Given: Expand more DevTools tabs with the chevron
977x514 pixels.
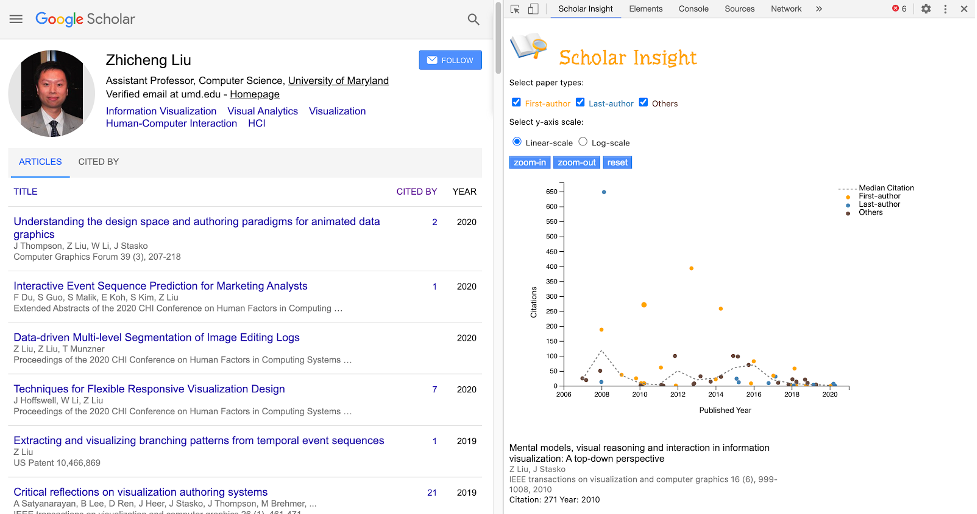Looking at the screenshot, I should [819, 9].
